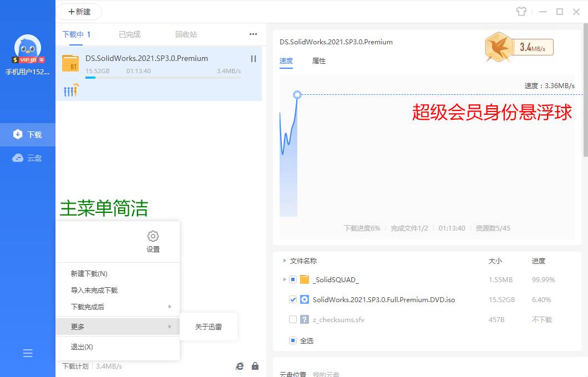Open the 下载完成后 submenu arrow
This screenshot has width=588, height=377.
point(170,306)
